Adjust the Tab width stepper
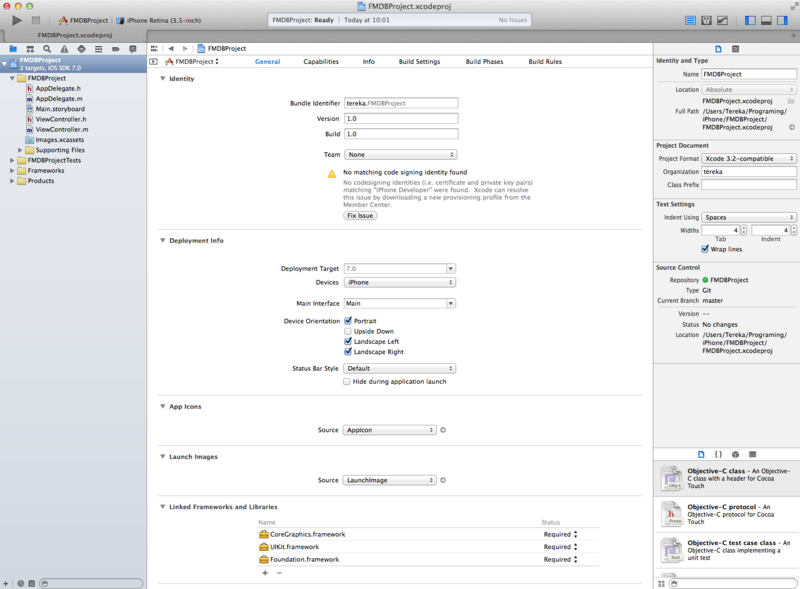Image resolution: width=800 pixels, height=589 pixels. point(744,231)
